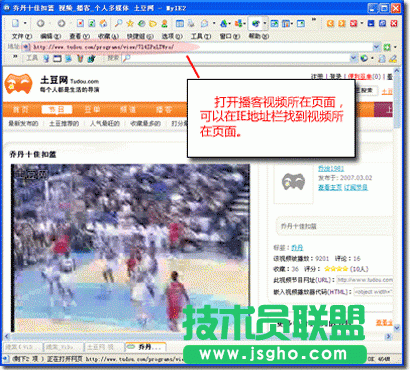Open 收藏 menu
This screenshot has height=370, width=410.
[x=108, y=36]
